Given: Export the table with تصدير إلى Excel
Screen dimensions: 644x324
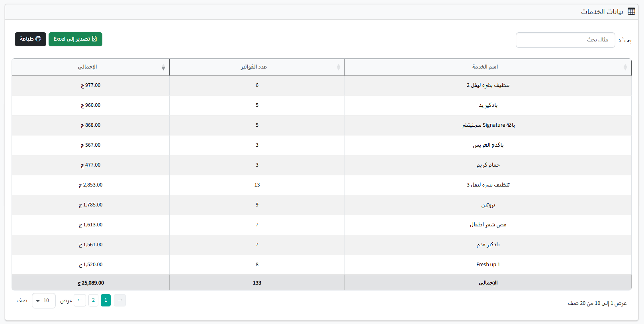Looking at the screenshot, I should click(75, 39).
